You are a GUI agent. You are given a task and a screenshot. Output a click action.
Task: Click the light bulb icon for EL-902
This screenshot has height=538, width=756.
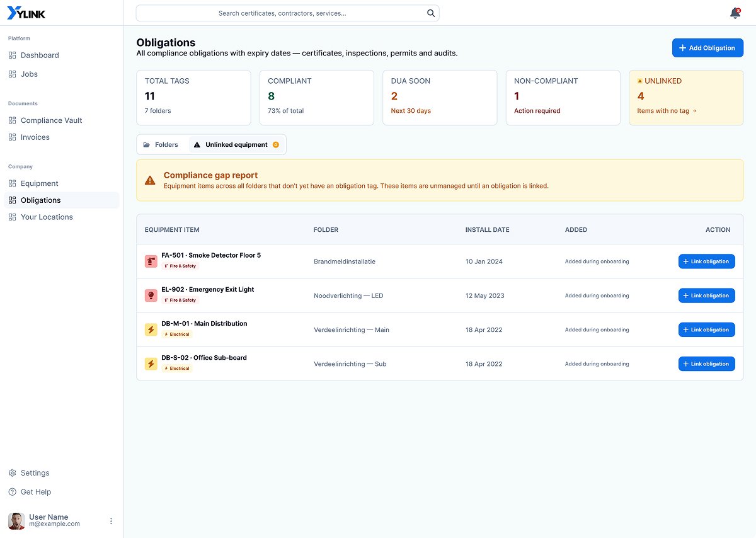(x=151, y=295)
